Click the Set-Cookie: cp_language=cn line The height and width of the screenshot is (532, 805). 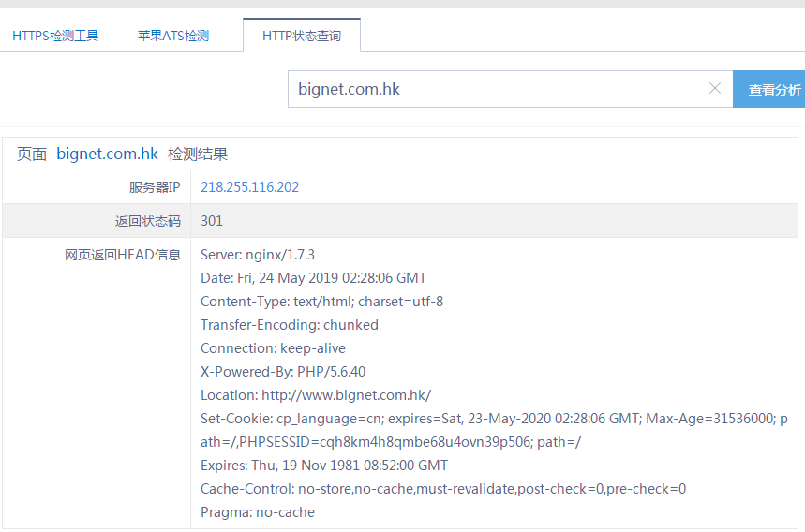494,419
